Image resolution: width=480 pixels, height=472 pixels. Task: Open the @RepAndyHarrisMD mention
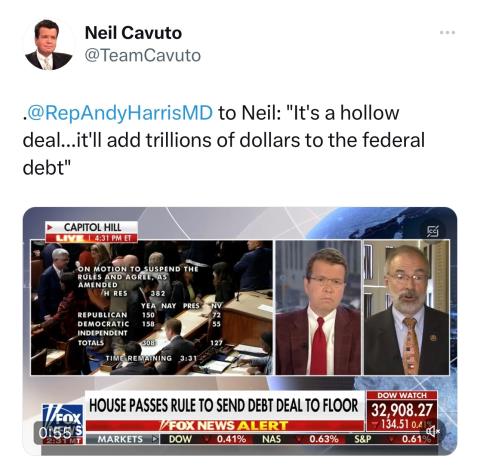[118, 113]
